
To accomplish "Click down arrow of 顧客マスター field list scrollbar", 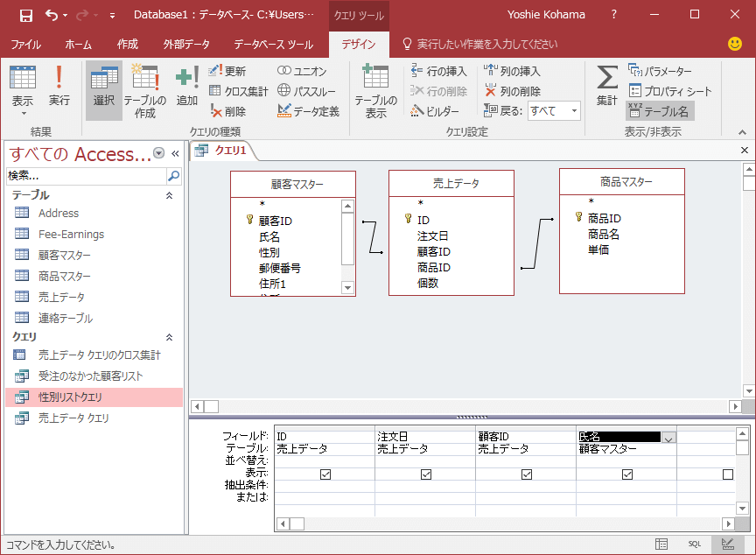I will (347, 288).
